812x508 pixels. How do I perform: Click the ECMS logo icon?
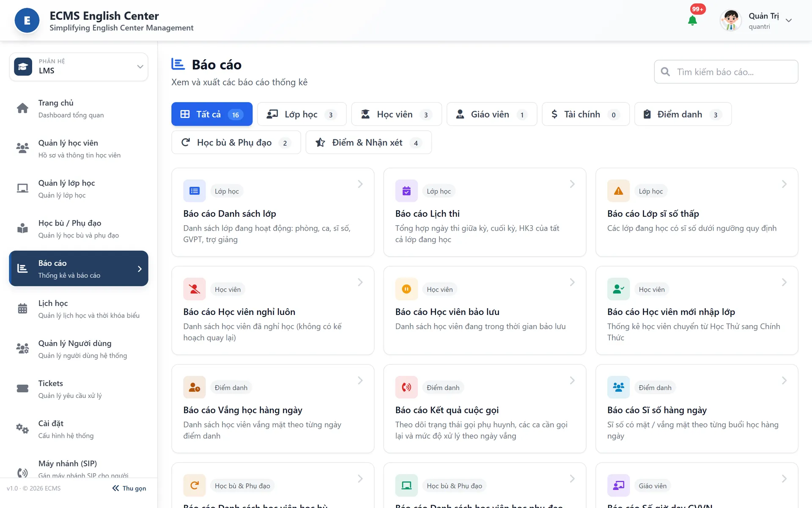click(27, 20)
